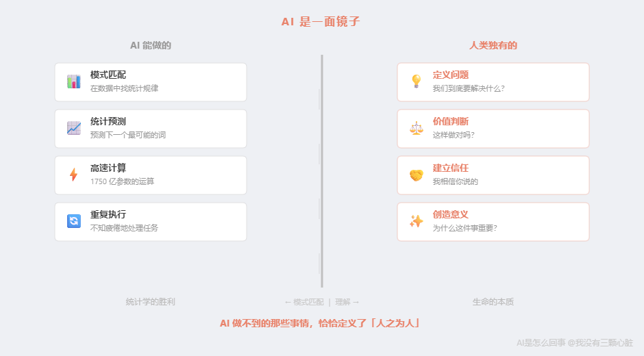This screenshot has height=356, width=644.
Task: Click the 统计学的胜利 footer label
Action: [x=151, y=302]
